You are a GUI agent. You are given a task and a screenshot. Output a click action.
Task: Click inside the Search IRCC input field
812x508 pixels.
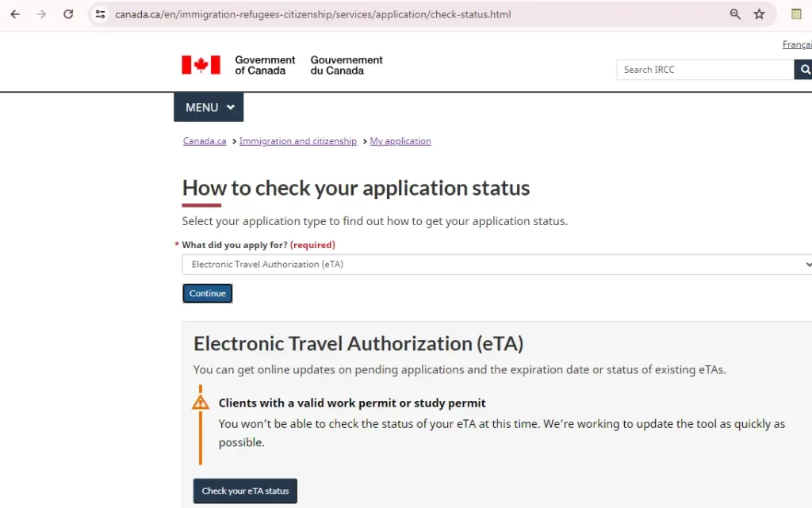pos(698,69)
